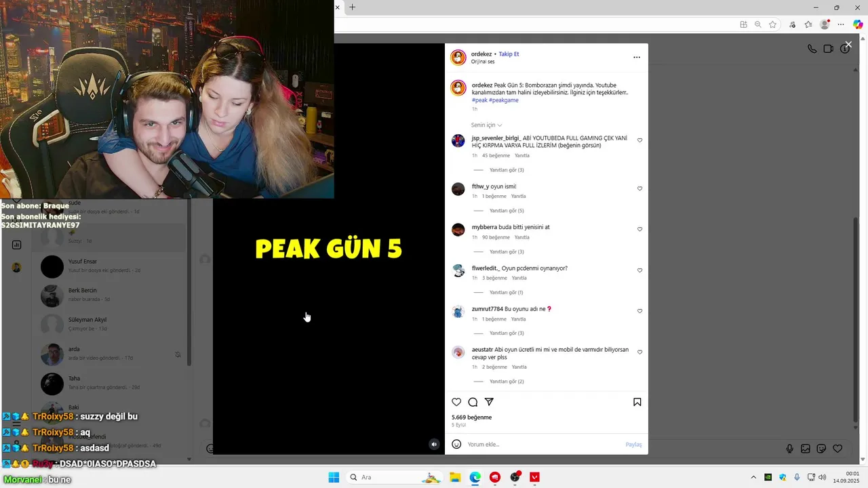Open the dashboard chart icon in Instagram sidebar

16,245
